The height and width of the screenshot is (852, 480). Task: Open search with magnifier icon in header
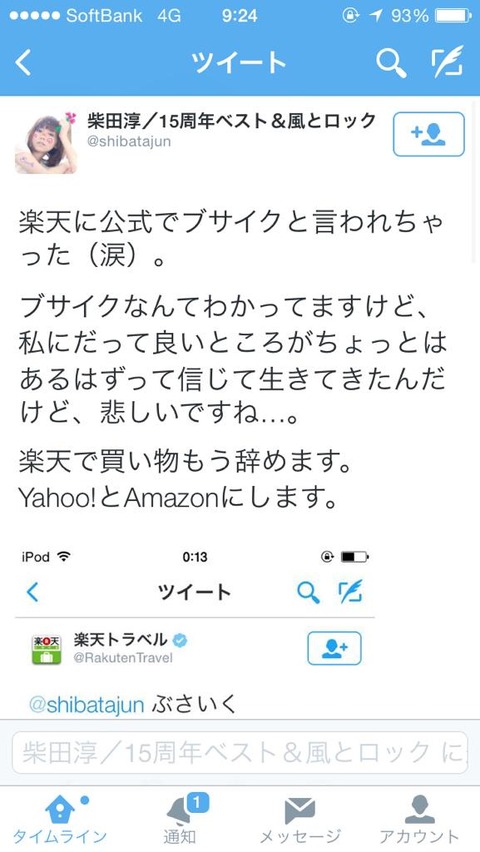click(x=391, y=63)
